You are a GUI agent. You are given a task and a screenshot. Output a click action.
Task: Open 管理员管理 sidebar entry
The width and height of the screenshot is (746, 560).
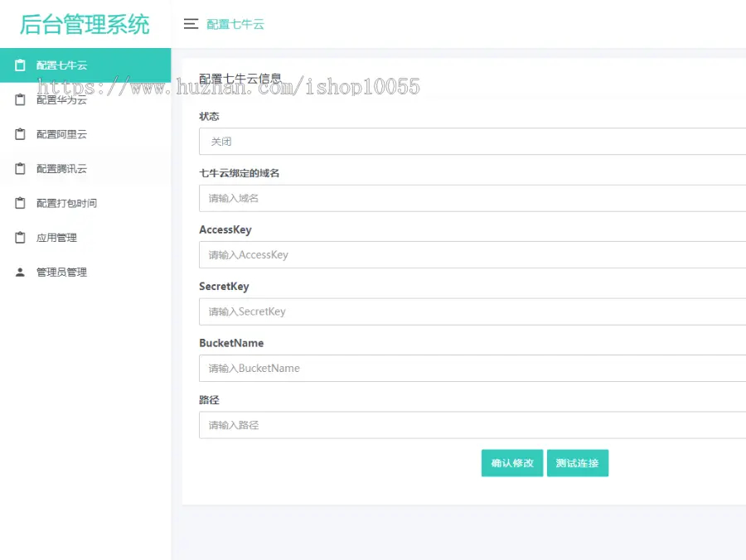click(85, 273)
